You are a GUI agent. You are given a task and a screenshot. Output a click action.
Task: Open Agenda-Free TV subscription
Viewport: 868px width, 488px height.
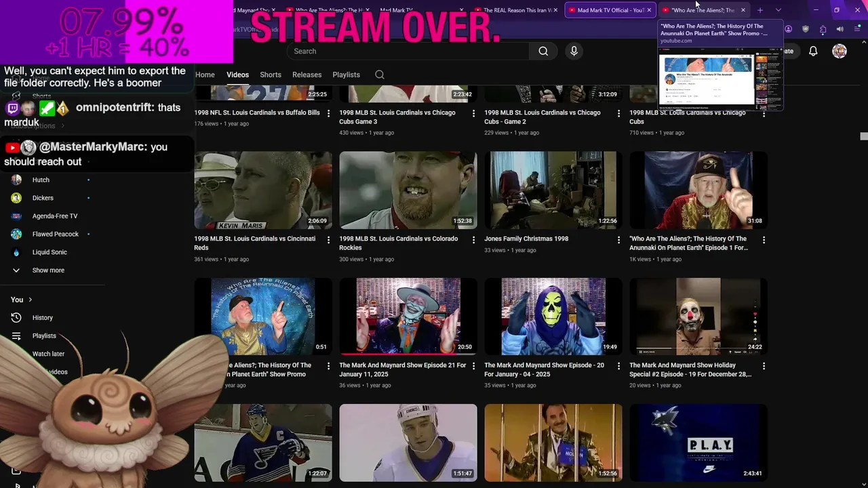coord(55,216)
